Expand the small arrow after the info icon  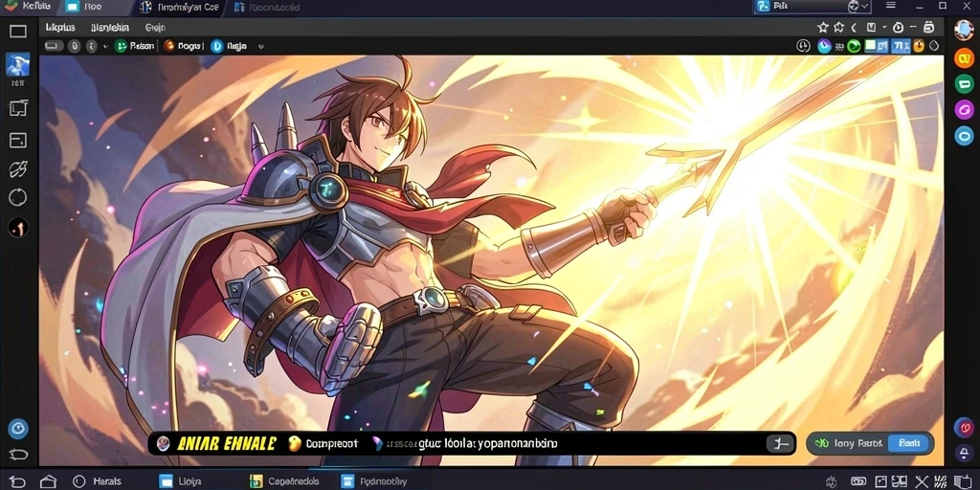point(105,46)
